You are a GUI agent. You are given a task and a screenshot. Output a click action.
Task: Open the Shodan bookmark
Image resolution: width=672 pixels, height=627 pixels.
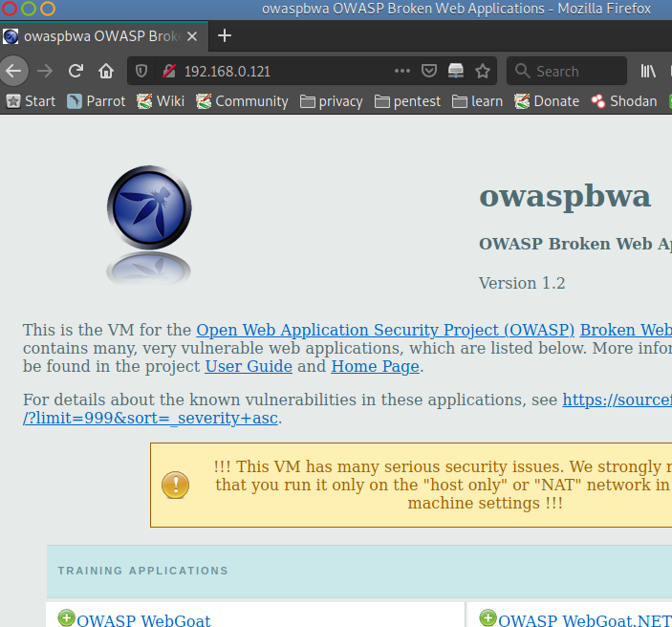[624, 101]
